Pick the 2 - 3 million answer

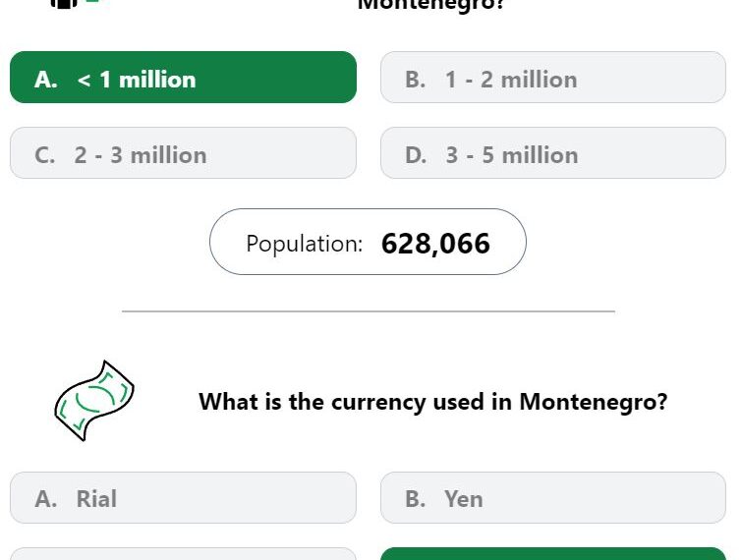click(x=183, y=152)
